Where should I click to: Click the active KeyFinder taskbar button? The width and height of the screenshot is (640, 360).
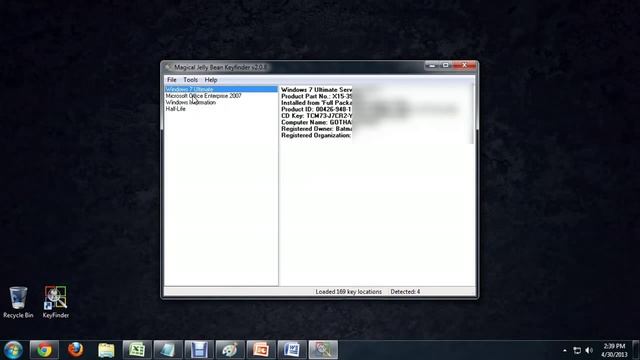pos(323,350)
